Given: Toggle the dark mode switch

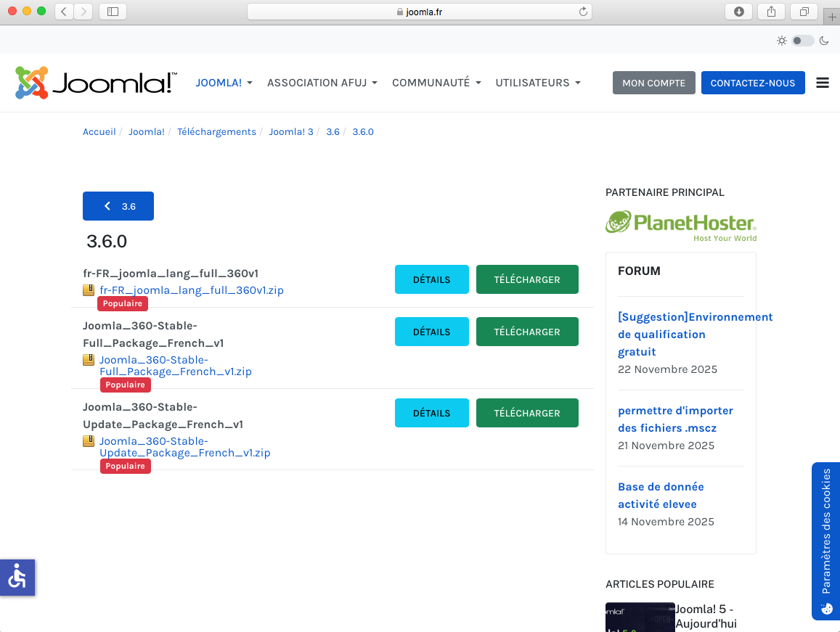Looking at the screenshot, I should 802,41.
